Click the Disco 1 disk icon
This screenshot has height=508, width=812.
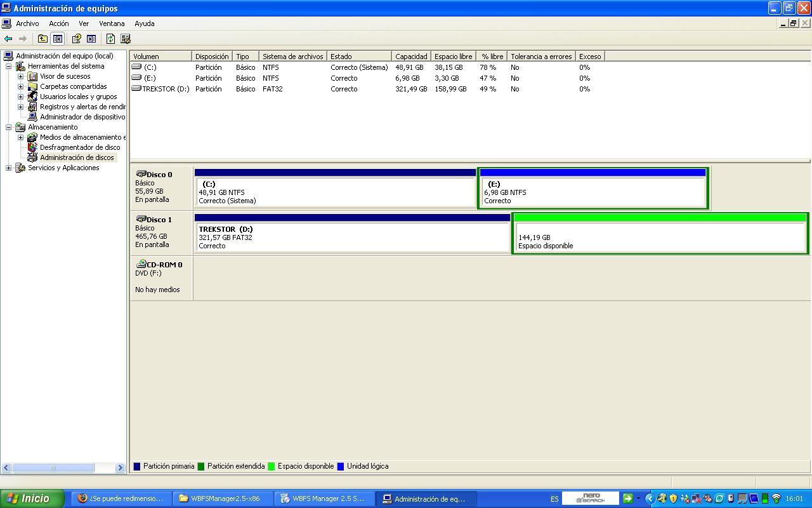click(x=141, y=219)
